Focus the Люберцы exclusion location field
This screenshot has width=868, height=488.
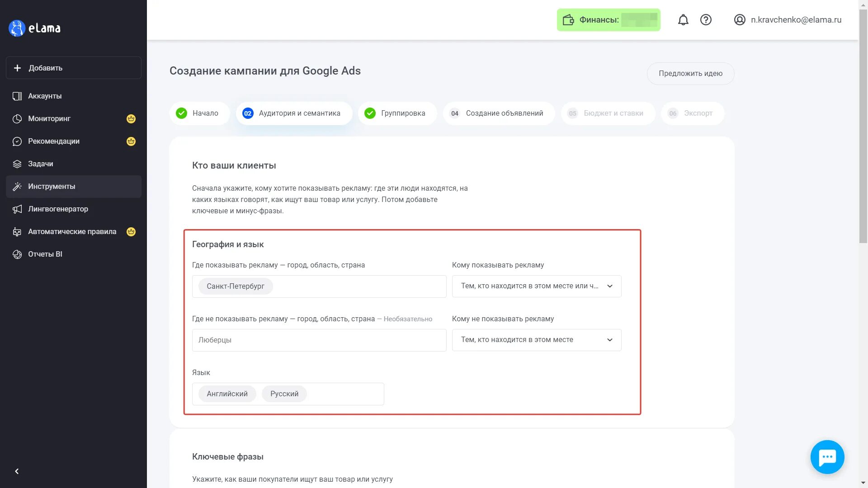[x=319, y=340]
